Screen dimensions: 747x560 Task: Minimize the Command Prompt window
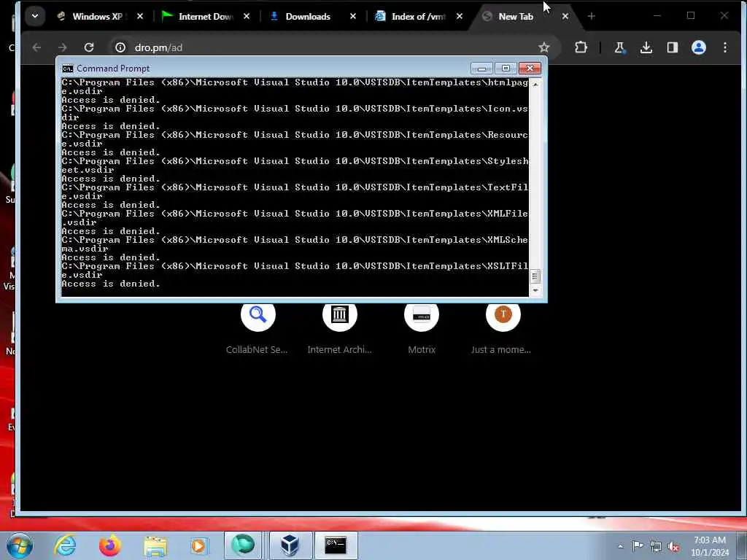coord(481,69)
